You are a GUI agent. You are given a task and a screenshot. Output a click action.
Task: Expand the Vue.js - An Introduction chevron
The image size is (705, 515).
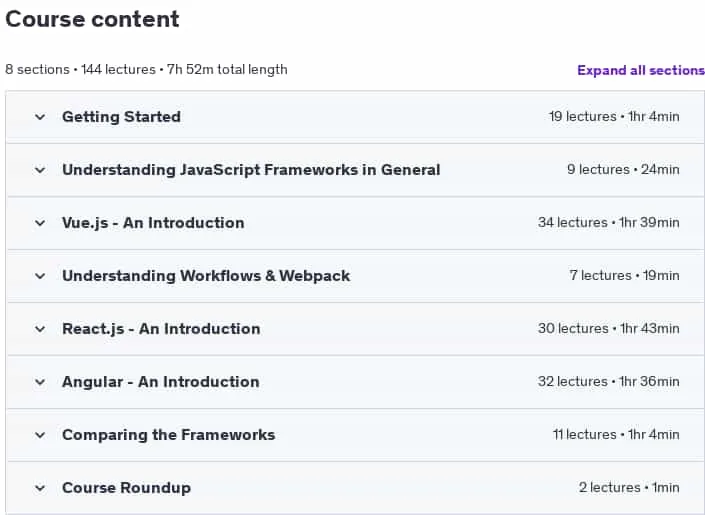40,223
